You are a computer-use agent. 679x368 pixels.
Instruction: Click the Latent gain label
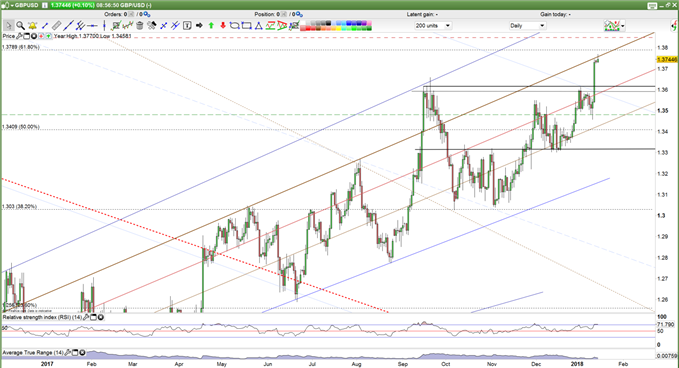(422, 14)
